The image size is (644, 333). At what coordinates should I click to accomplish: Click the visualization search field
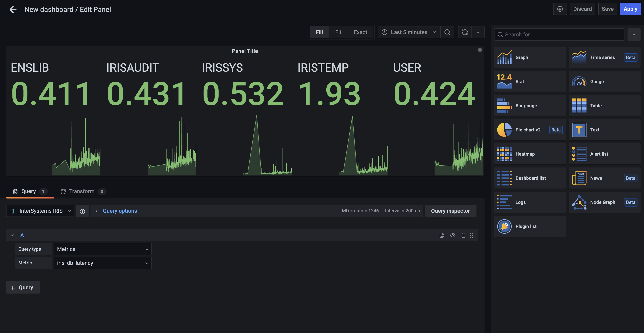[559, 34]
